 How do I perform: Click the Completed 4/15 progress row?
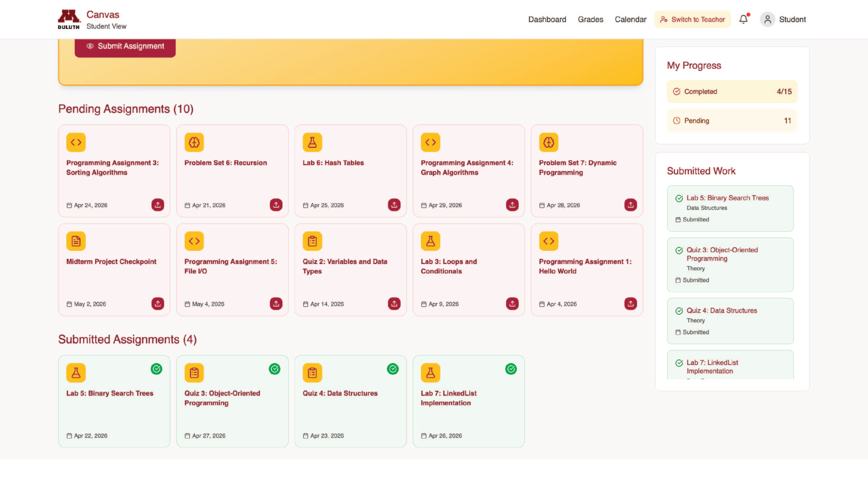pyautogui.click(x=732, y=91)
